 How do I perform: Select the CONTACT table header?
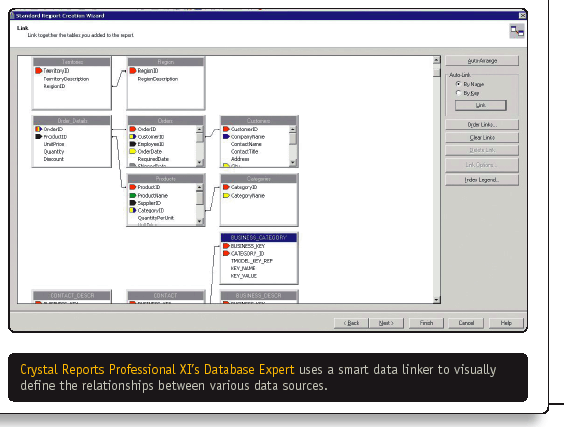coord(166,296)
